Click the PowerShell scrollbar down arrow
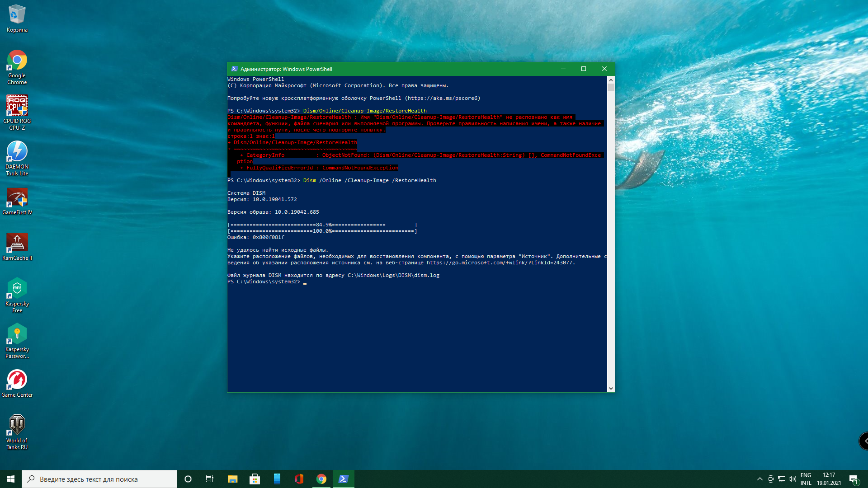Viewport: 868px width, 488px height. [611, 389]
